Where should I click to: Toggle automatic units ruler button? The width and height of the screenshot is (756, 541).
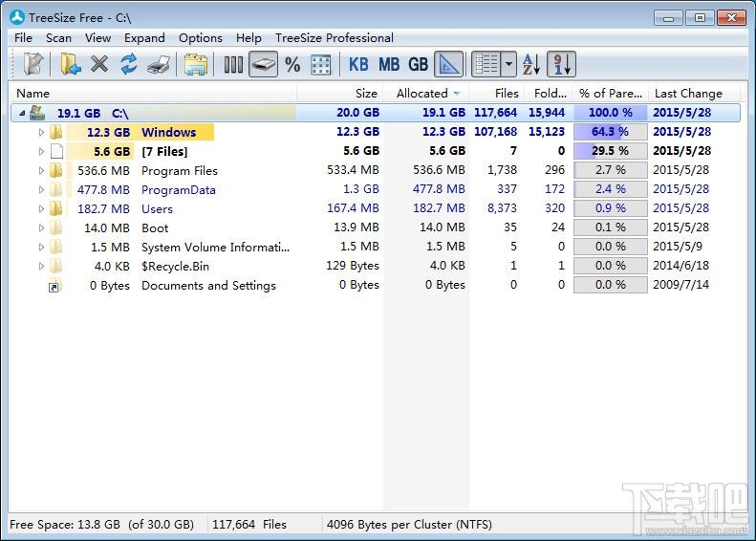[x=449, y=64]
